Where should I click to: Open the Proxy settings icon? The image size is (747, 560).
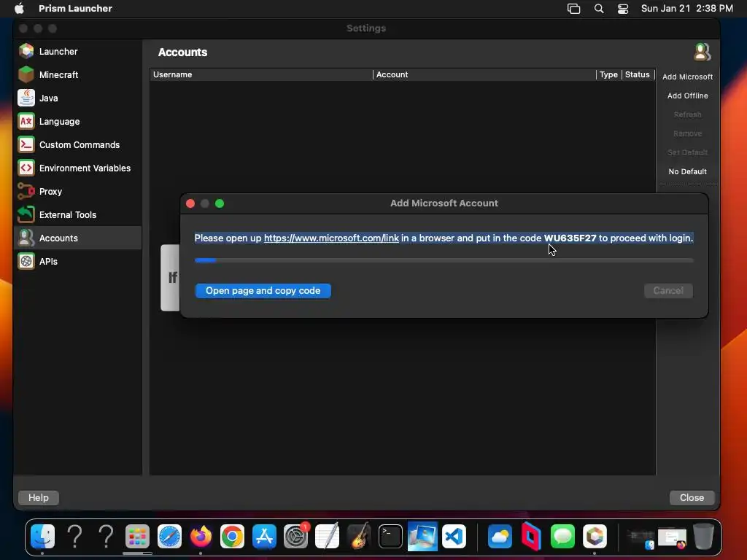pyautogui.click(x=26, y=191)
